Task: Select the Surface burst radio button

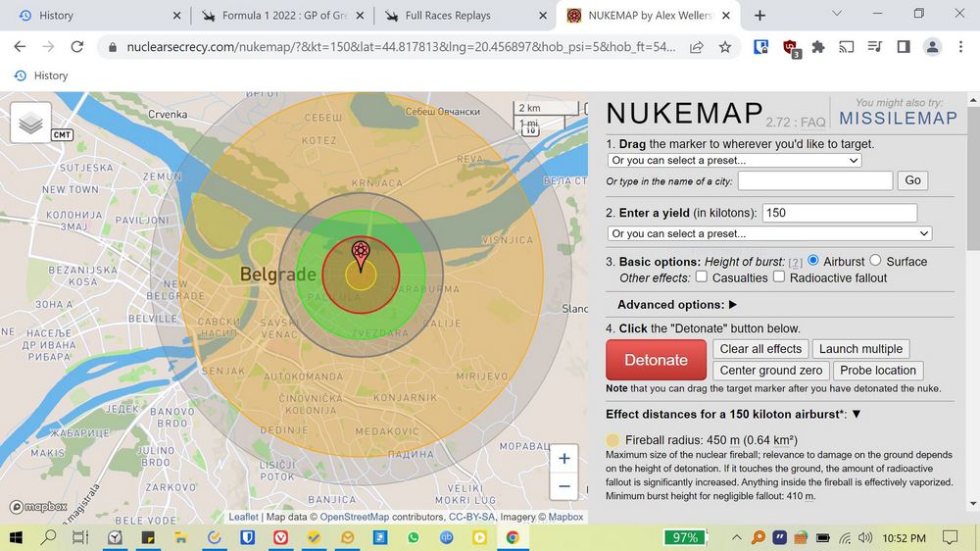Action: click(876, 261)
